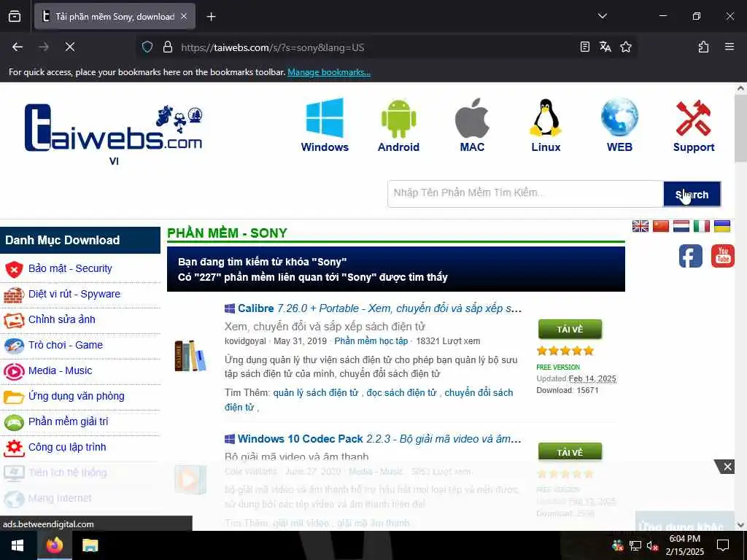Open Media - Music category
Image resolution: width=747 pixels, height=560 pixels.
[60, 370]
